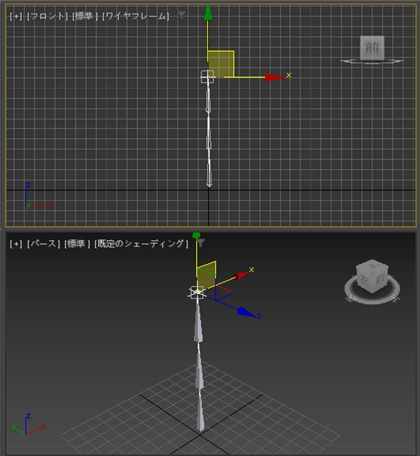
Task: Select the upper shaded bone in Perspective viewport
Action: pos(198,322)
